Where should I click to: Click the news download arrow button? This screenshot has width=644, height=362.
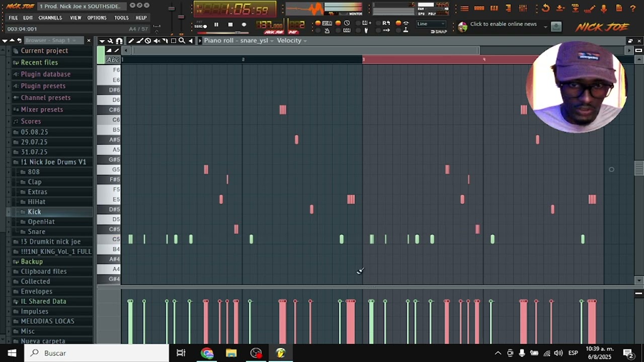click(556, 27)
